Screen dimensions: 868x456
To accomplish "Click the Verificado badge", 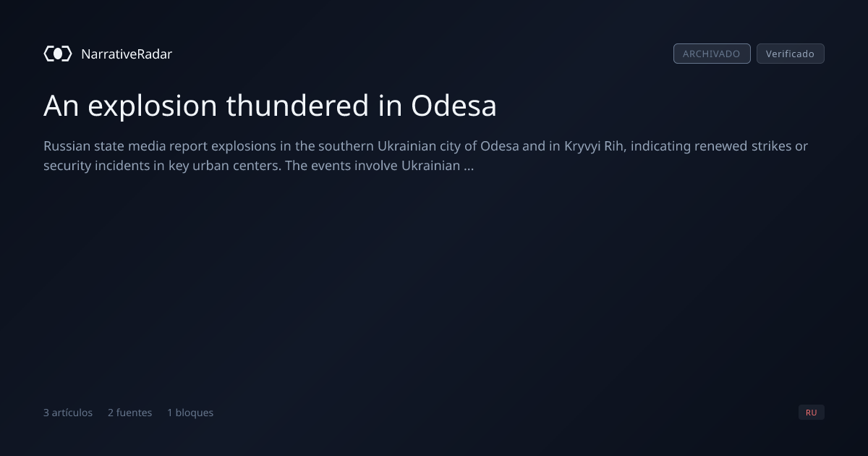I will [790, 54].
